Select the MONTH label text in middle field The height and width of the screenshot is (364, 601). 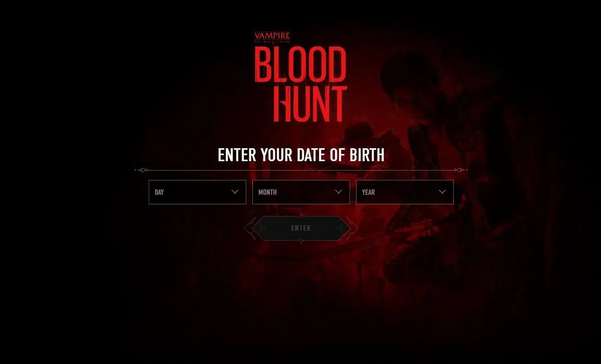click(x=267, y=192)
